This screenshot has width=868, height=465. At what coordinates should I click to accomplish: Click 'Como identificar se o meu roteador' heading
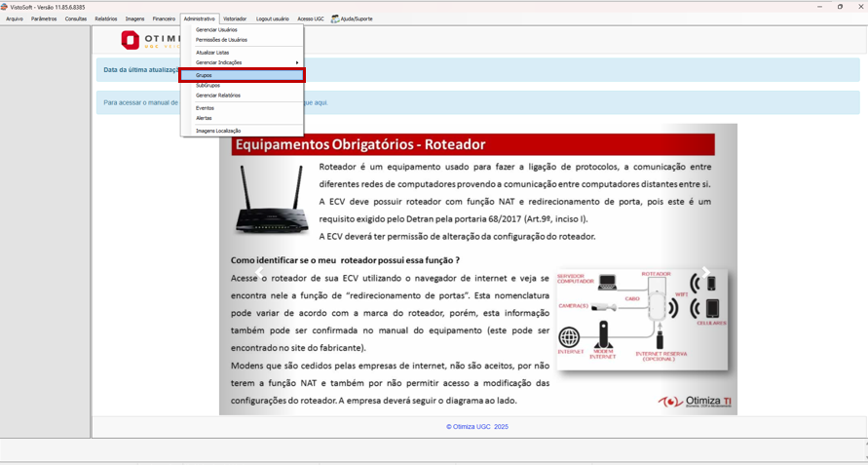345,260
